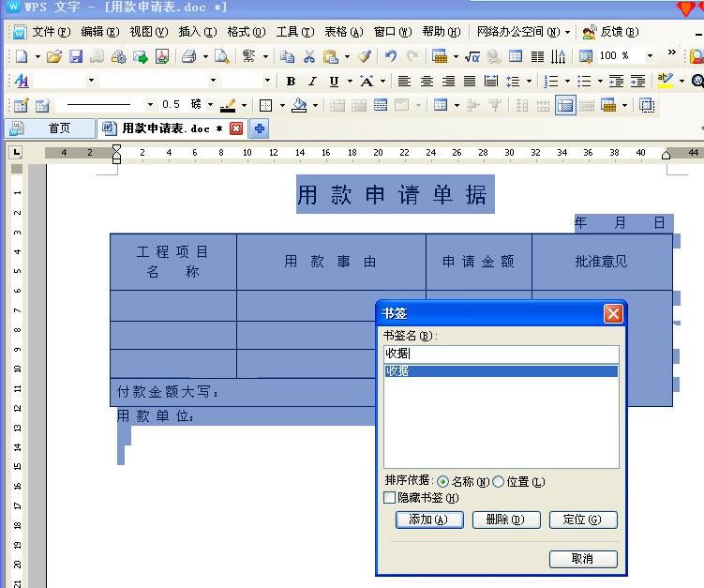Image resolution: width=704 pixels, height=588 pixels.
Task: Close the 书签 bookmark dialog
Action: (x=613, y=313)
